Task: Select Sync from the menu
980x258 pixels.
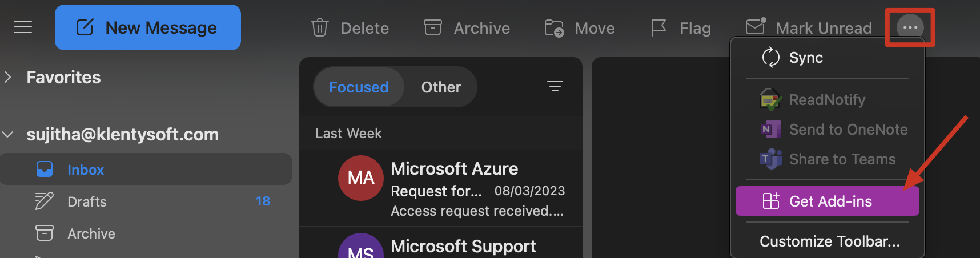Action: 805,58
